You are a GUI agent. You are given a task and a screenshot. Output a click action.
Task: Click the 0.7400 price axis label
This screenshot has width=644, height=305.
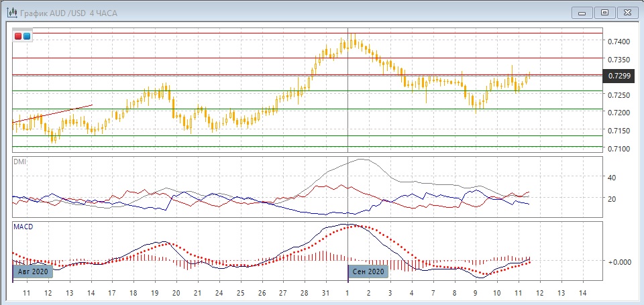pos(618,42)
